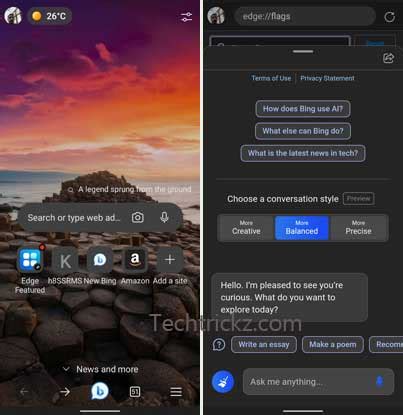The width and height of the screenshot is (403, 415).
Task: Go back with the left arrow
Action: click(24, 392)
